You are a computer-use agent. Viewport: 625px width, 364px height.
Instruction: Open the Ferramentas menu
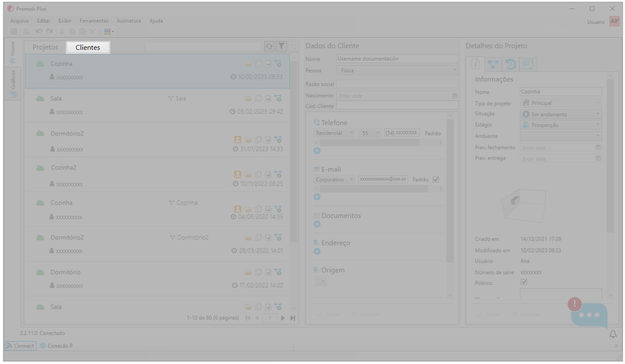click(94, 21)
